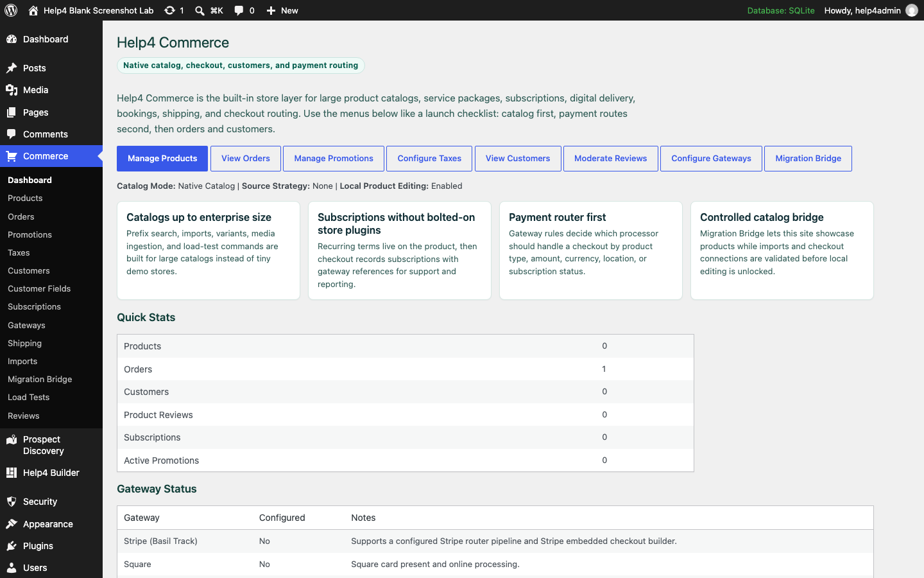This screenshot has width=924, height=578.
Task: Open Customer Fields submenu item
Action: (39, 289)
